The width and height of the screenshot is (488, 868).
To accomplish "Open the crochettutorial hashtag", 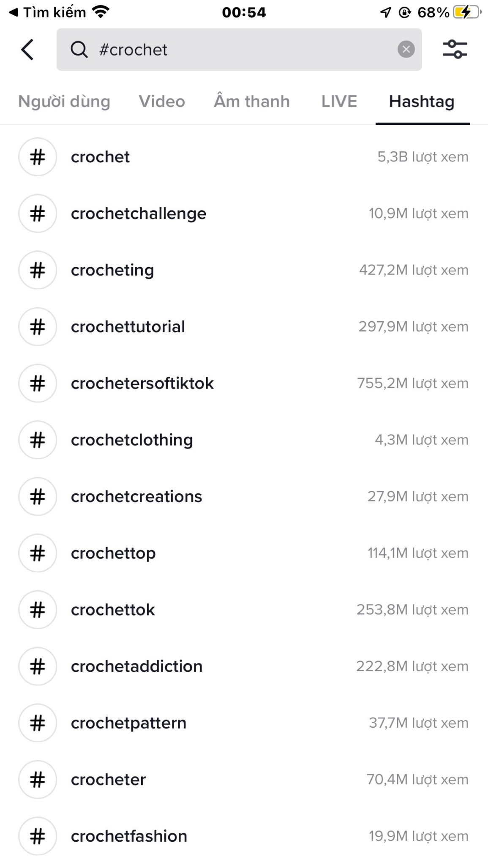I will (x=244, y=327).
